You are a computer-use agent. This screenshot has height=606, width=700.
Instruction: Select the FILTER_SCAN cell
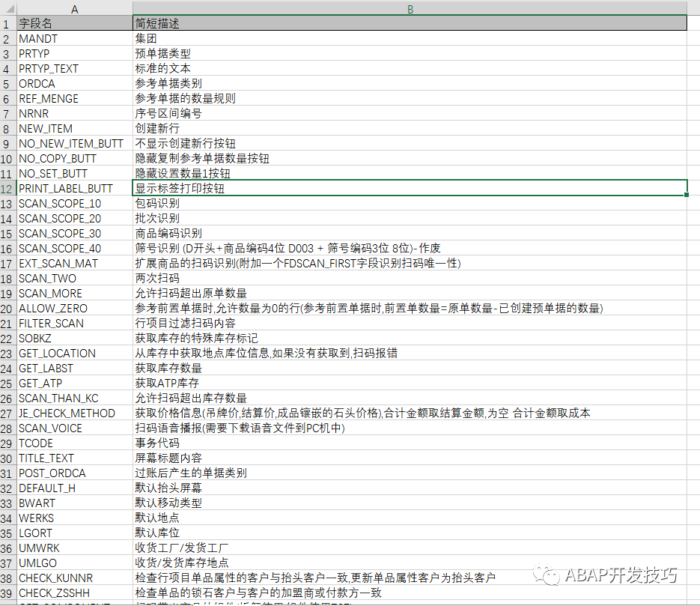[75, 323]
